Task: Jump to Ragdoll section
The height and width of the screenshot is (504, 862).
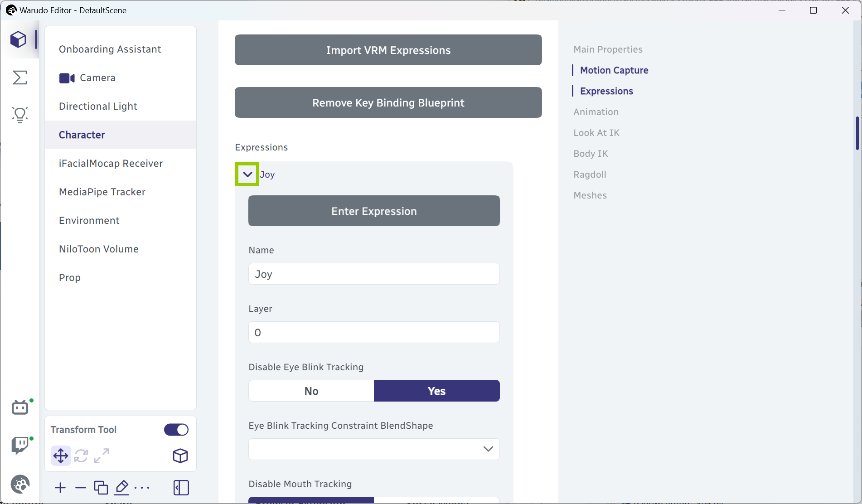Action: (x=590, y=174)
